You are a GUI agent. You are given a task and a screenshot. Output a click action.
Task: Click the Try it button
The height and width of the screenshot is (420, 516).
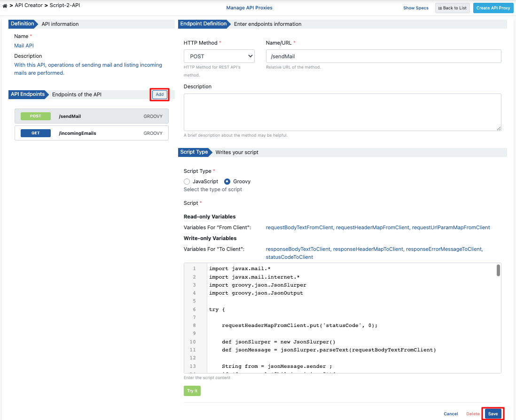pos(192,391)
